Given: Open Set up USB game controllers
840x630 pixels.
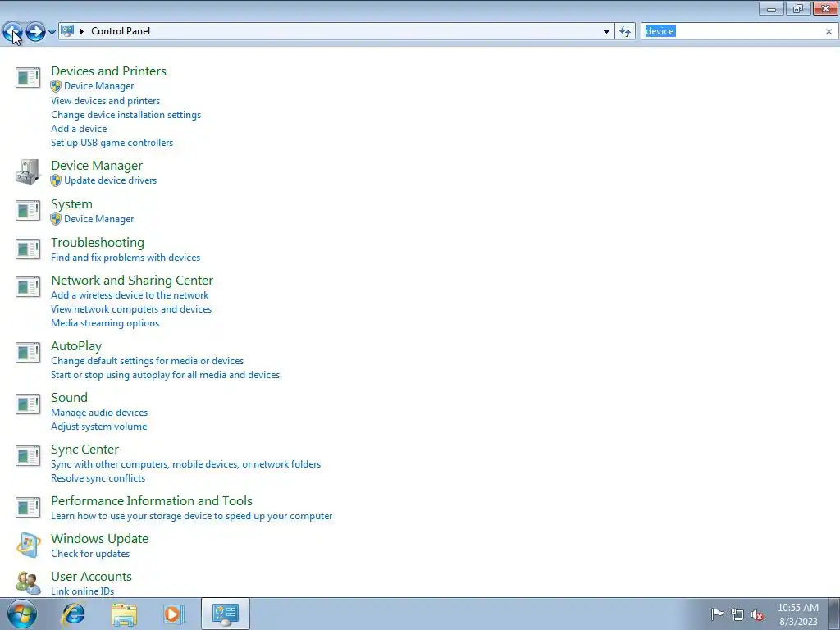Looking at the screenshot, I should tap(112, 143).
